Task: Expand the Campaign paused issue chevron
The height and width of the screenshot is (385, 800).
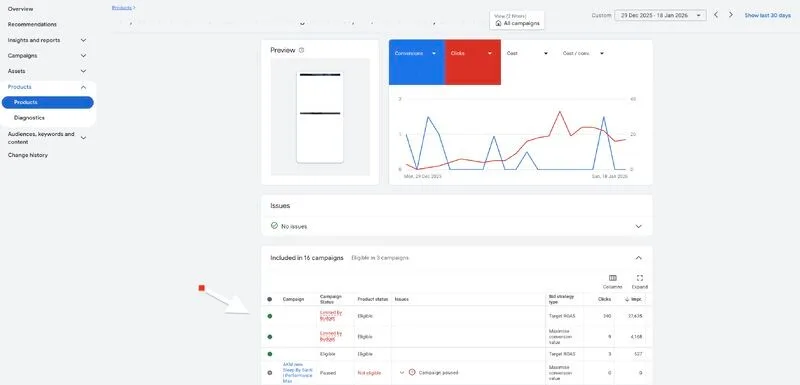Action: coord(402,373)
